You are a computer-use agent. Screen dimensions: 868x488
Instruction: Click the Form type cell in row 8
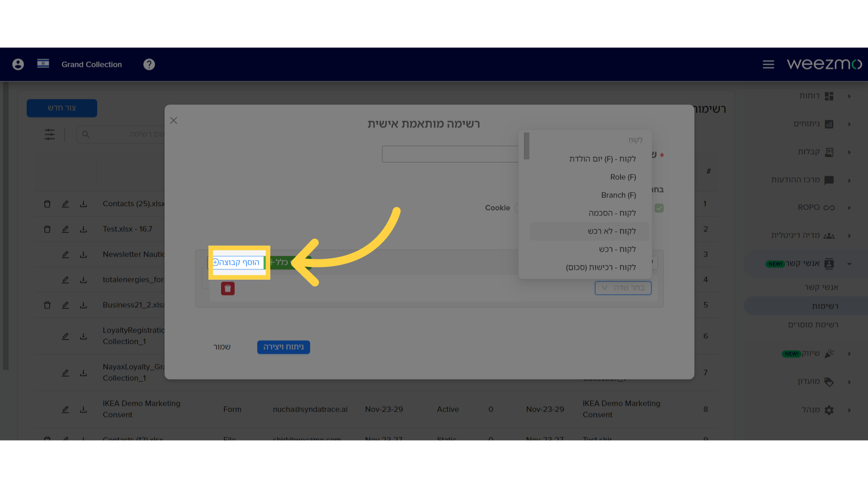pos(232,409)
